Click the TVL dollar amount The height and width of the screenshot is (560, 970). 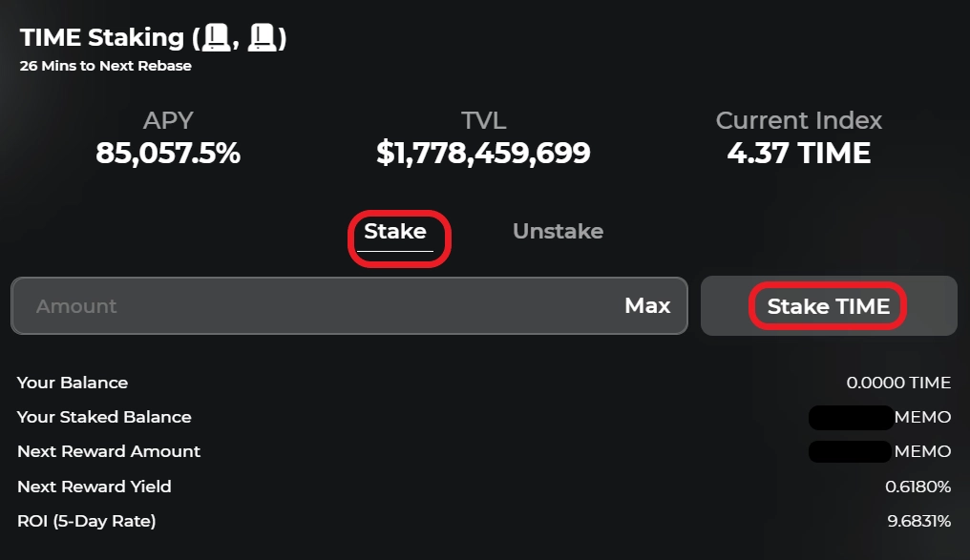(483, 153)
